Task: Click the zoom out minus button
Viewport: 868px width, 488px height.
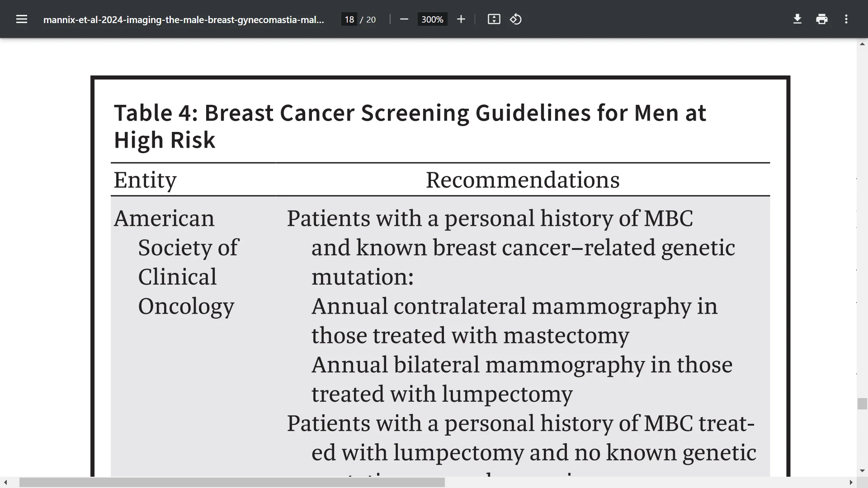Action: pos(404,19)
